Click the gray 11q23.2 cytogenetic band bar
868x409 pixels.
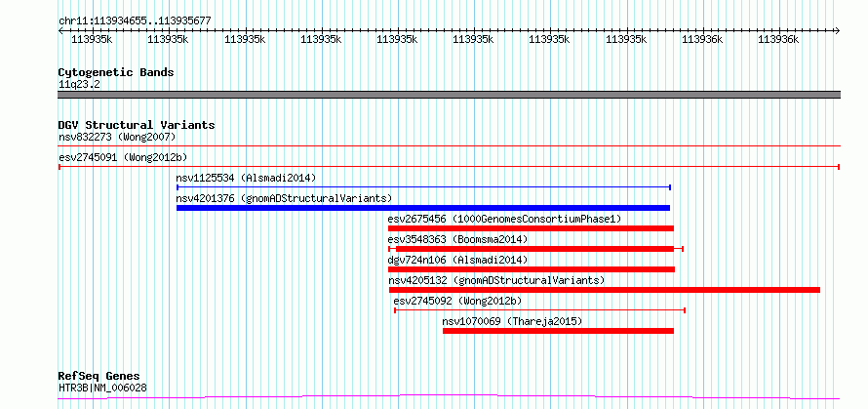click(449, 95)
